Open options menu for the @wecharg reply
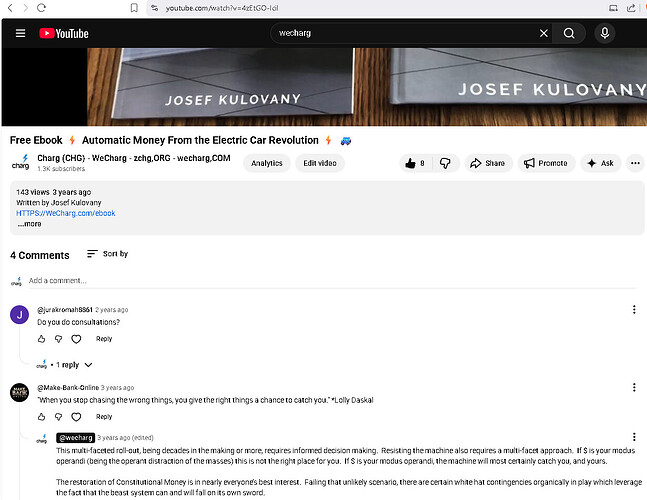 click(634, 437)
